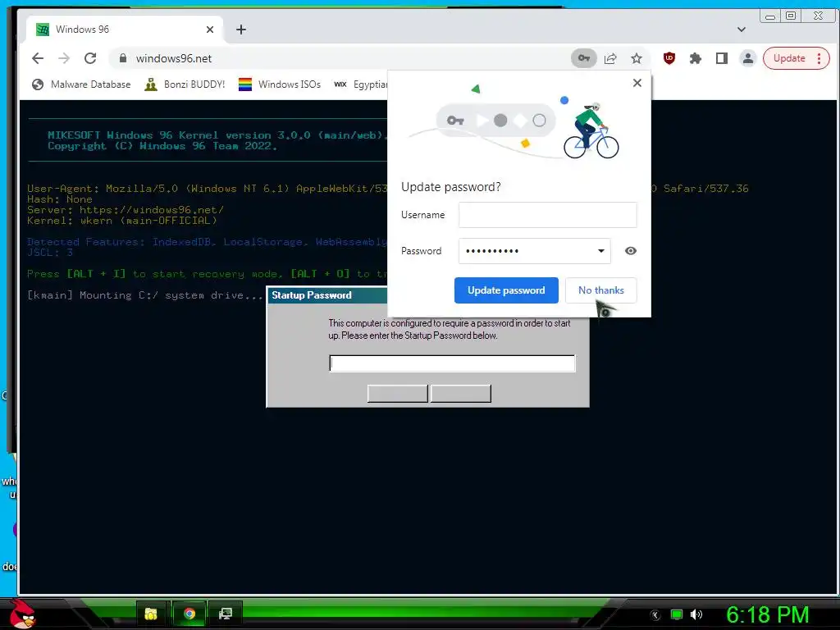Viewport: 840px width, 630px height.
Task: Open the three-dot Chrome menu
Action: [x=819, y=58]
